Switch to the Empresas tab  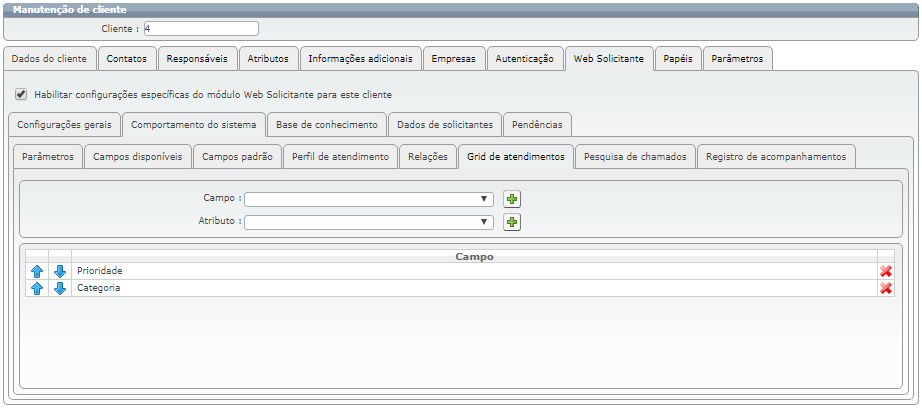click(x=453, y=59)
